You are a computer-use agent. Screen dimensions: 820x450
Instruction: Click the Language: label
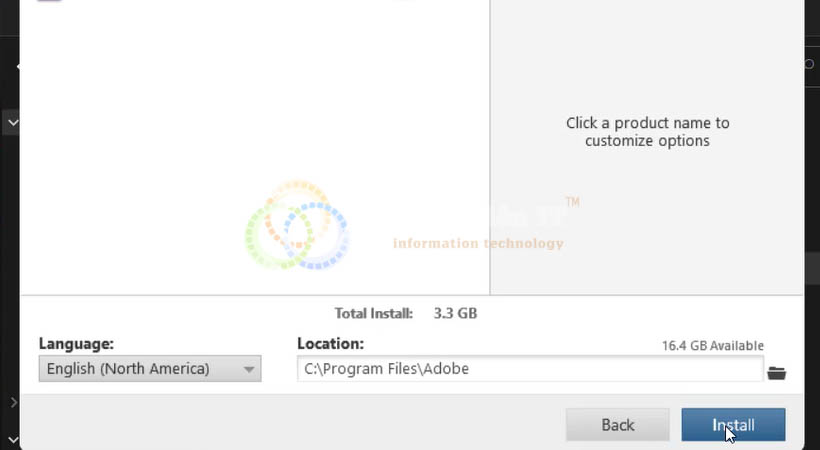click(x=76, y=344)
